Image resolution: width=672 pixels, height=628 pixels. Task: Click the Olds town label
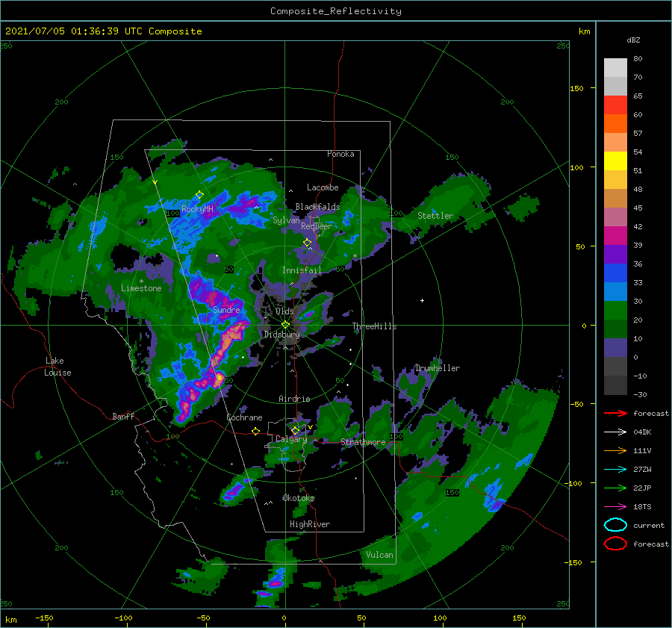284,311
